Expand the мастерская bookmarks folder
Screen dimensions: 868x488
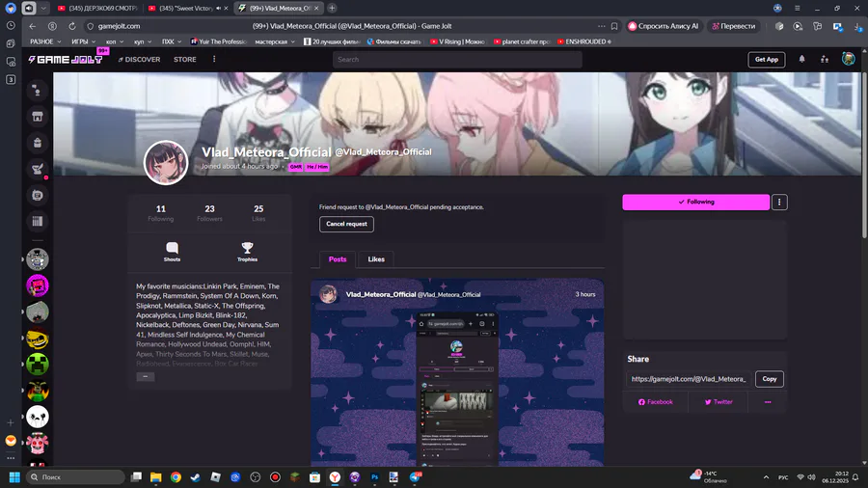[275, 41]
